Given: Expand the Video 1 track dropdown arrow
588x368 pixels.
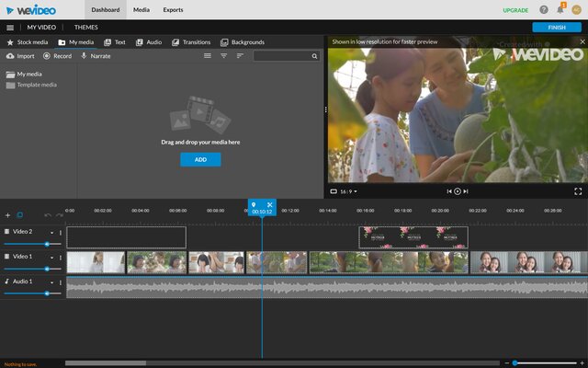Looking at the screenshot, I should (51, 258).
